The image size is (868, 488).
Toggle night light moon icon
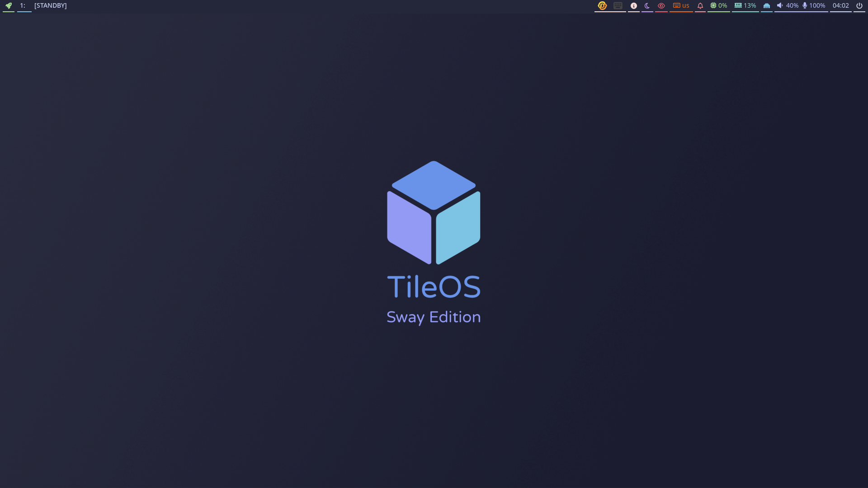(x=647, y=6)
